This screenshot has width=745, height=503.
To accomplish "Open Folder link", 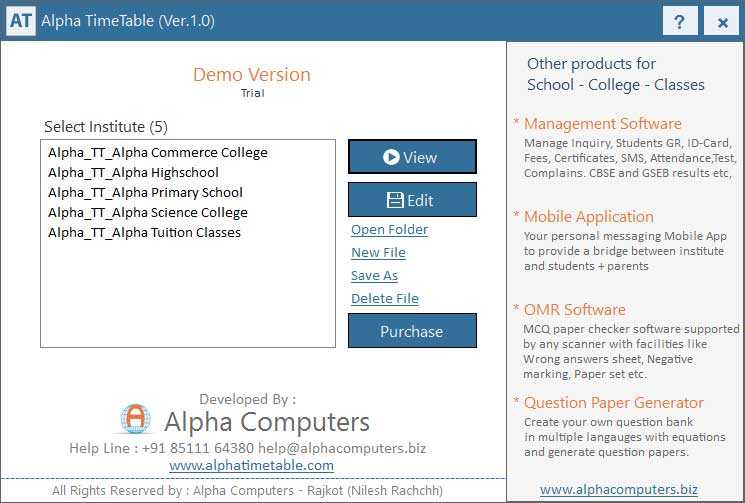I will pos(389,230).
